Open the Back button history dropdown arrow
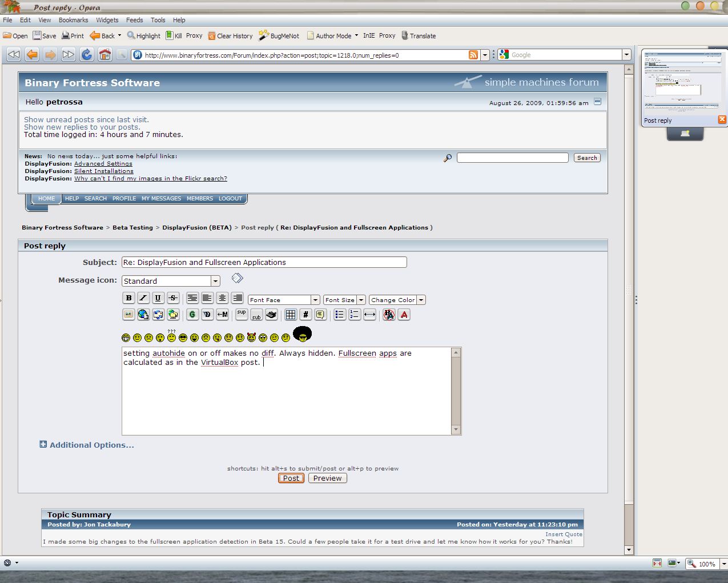728x583 pixels. pyautogui.click(x=119, y=35)
